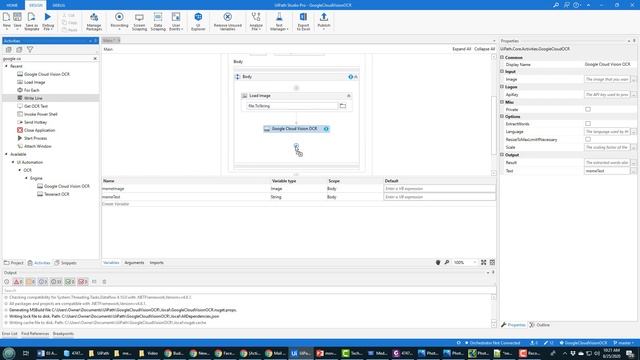Switch to the HOME ribbon tab

click(12, 5)
